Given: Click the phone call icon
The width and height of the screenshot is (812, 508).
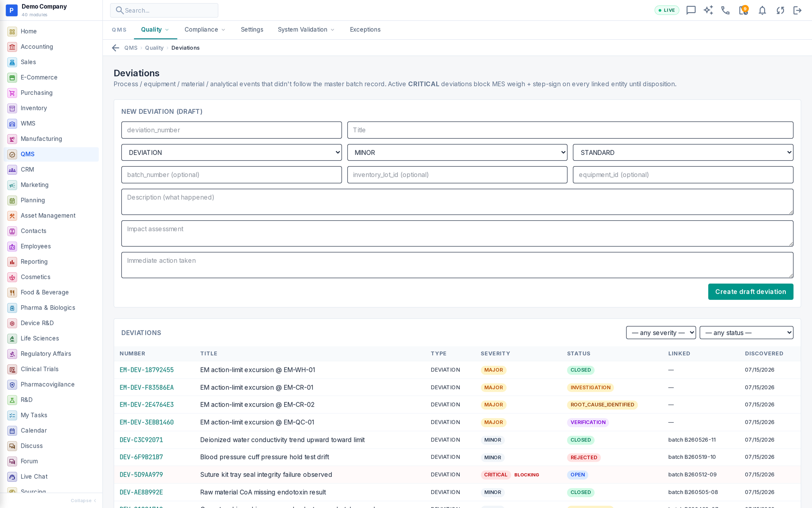Looking at the screenshot, I should 725,10.
